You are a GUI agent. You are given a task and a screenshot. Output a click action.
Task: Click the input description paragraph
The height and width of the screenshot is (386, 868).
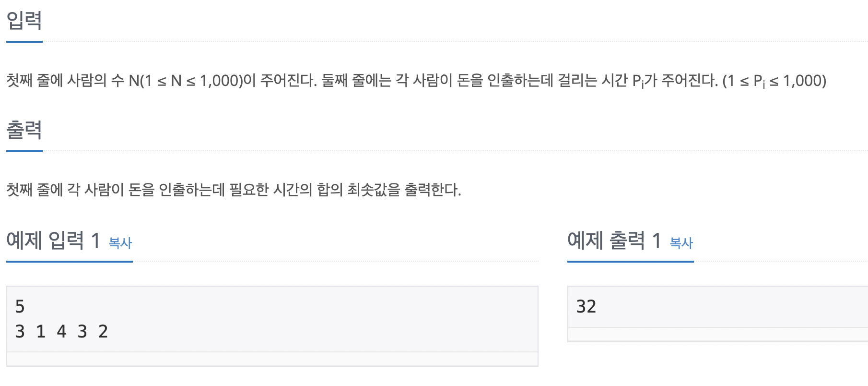(416, 81)
